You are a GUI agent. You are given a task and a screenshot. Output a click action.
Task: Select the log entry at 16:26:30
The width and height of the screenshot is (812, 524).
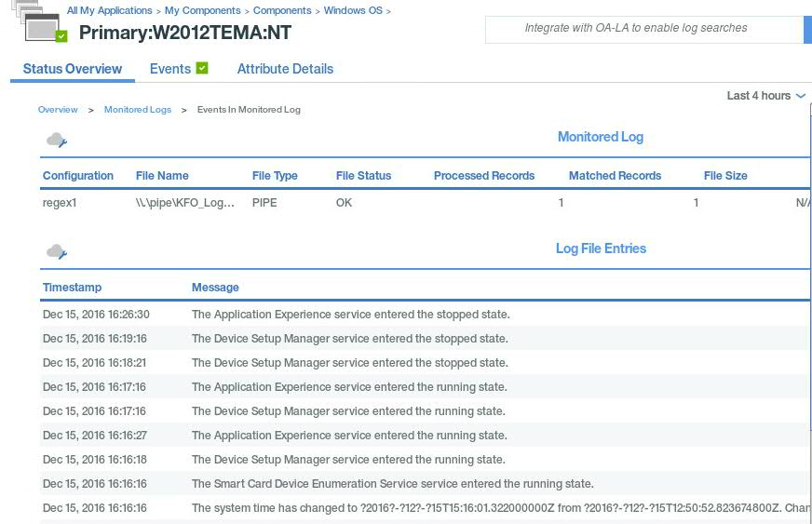[x=425, y=315]
